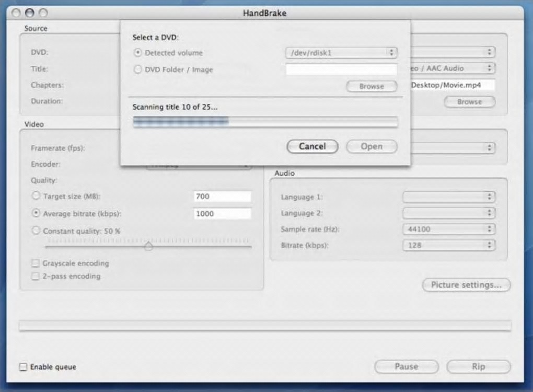533x392 pixels.
Task: Tick the Enable queue checkbox
Action: (x=23, y=367)
